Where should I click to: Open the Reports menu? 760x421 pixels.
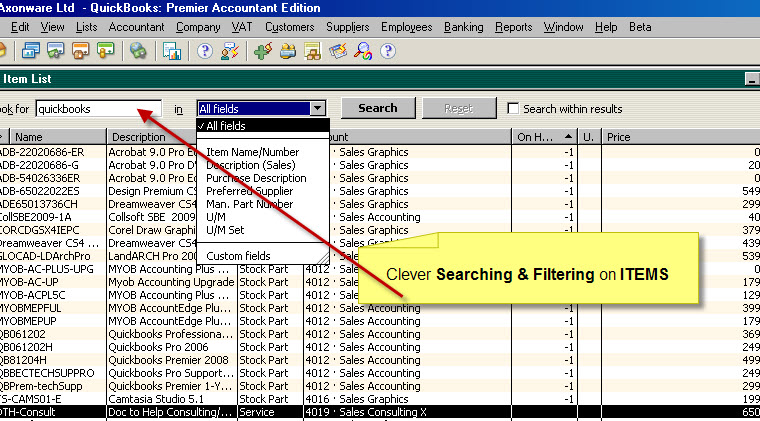(513, 27)
